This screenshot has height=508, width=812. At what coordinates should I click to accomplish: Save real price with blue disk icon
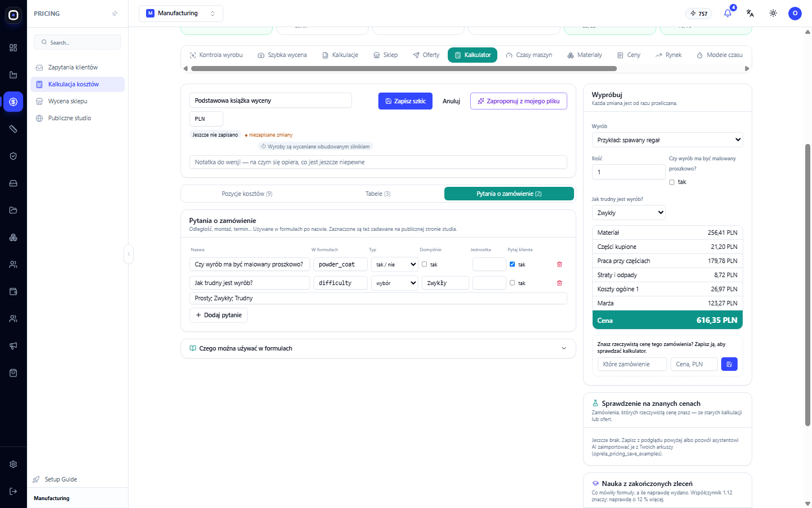click(x=729, y=364)
